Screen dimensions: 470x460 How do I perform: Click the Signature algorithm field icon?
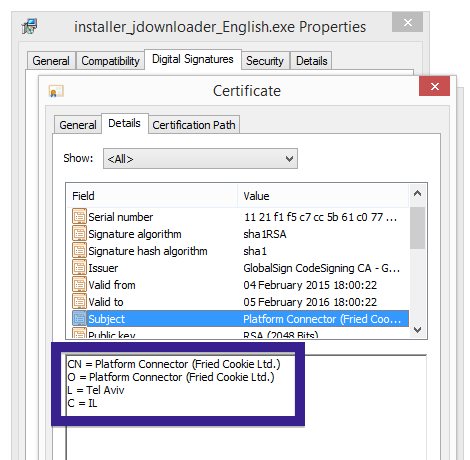[x=79, y=233]
